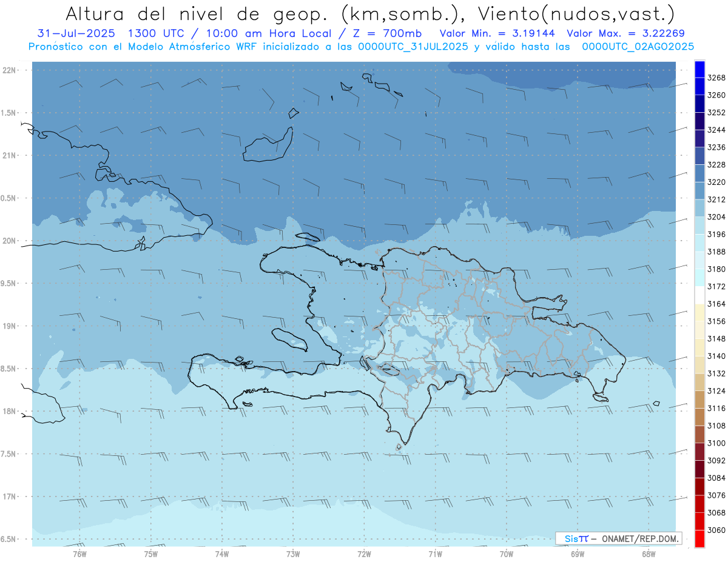
Task: Click the '3060' colorbar label
Action: pyautogui.click(x=716, y=530)
